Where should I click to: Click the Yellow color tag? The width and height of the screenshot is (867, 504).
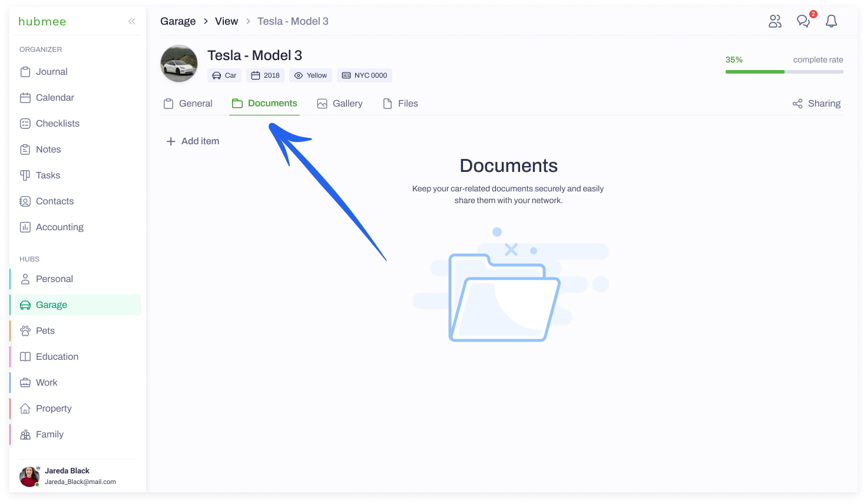(x=310, y=75)
